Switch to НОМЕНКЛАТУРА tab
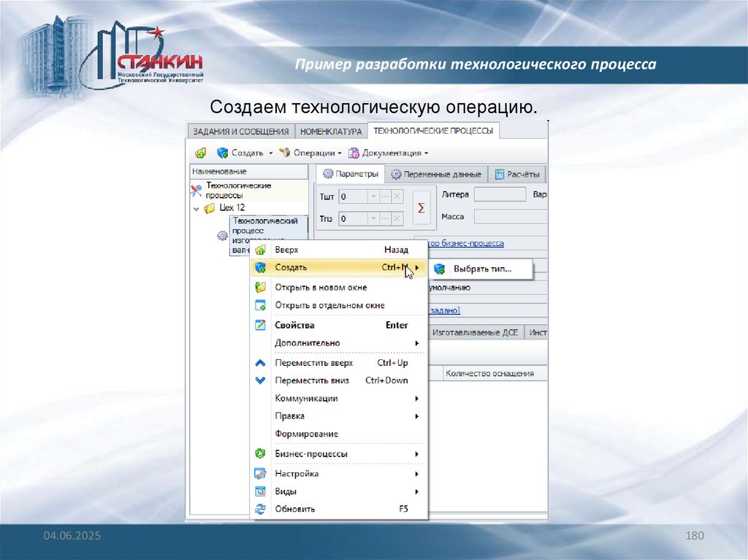Viewport: 748px width, 560px height. coord(331,131)
